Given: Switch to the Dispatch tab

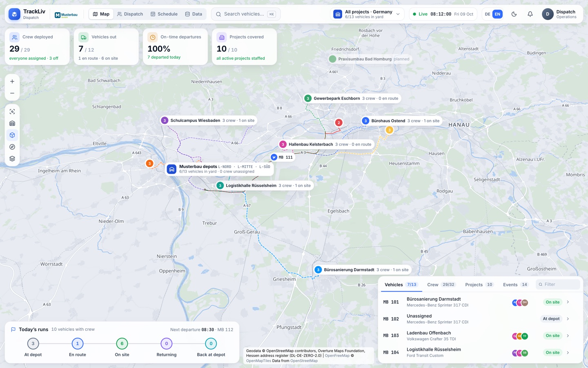Looking at the screenshot, I should [x=130, y=14].
